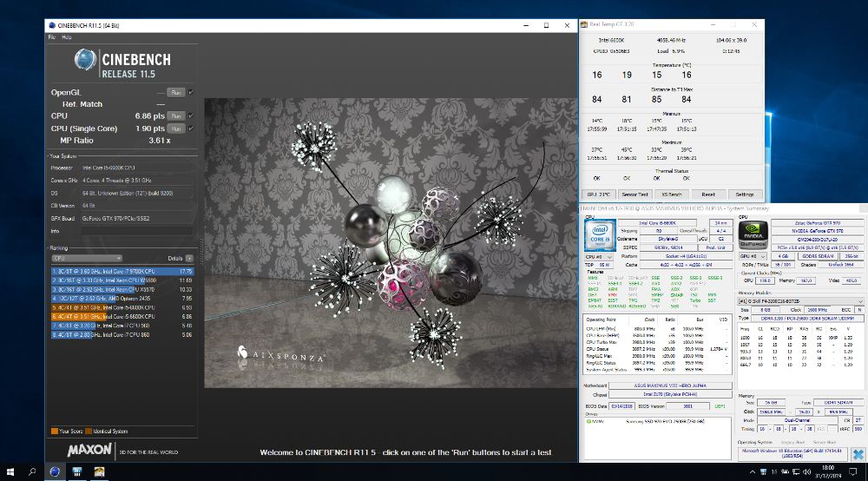Open the GPU #0 selector dropdown
This screenshot has width=868, height=481.
(753, 257)
